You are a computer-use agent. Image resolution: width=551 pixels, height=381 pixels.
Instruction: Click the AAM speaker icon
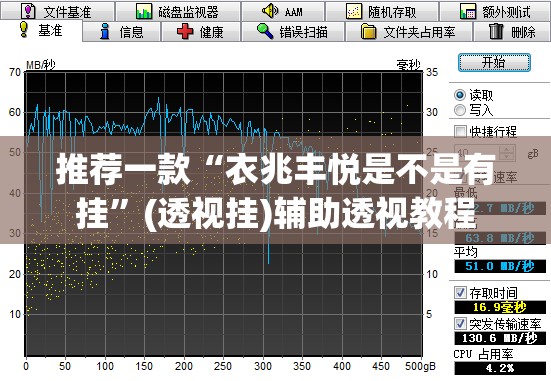[x=270, y=11]
